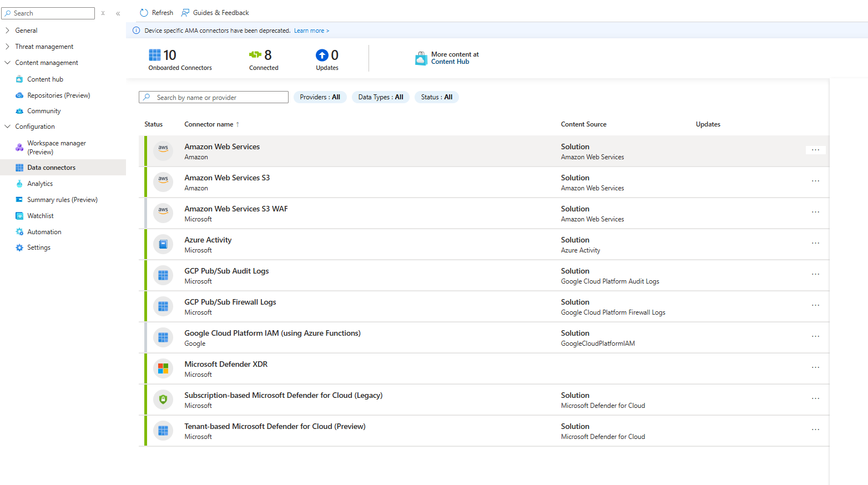Collapse the sidebar with double chevron

coord(118,13)
